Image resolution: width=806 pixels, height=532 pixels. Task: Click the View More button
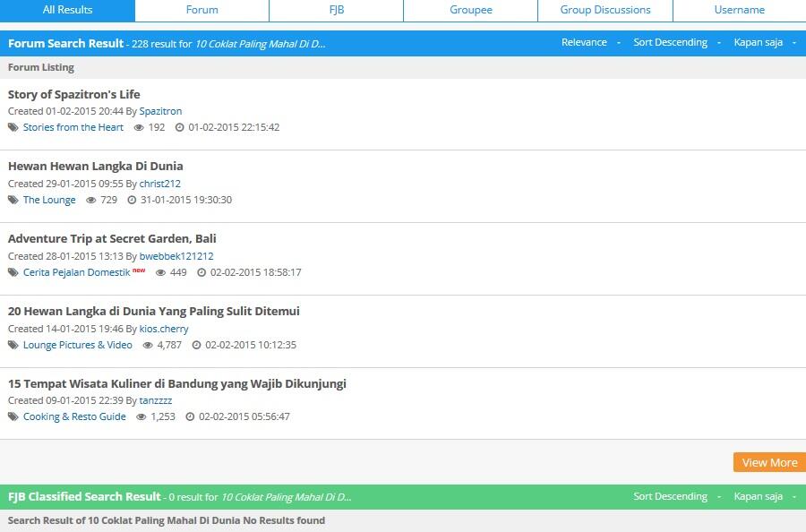[769, 463]
